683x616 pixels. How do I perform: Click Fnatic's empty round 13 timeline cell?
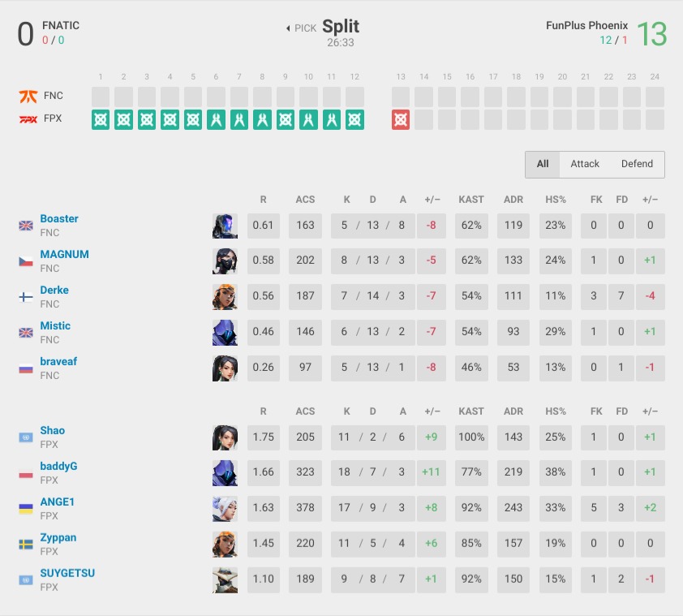coord(401,97)
